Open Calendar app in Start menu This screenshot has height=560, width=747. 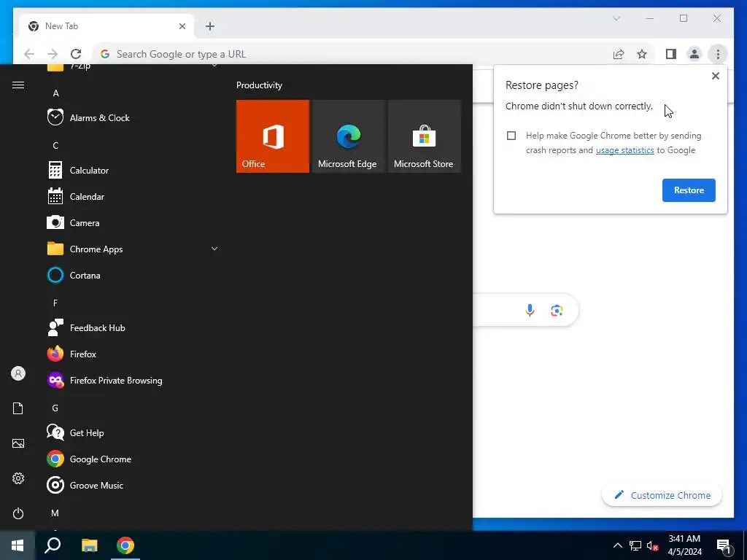click(x=134, y=196)
